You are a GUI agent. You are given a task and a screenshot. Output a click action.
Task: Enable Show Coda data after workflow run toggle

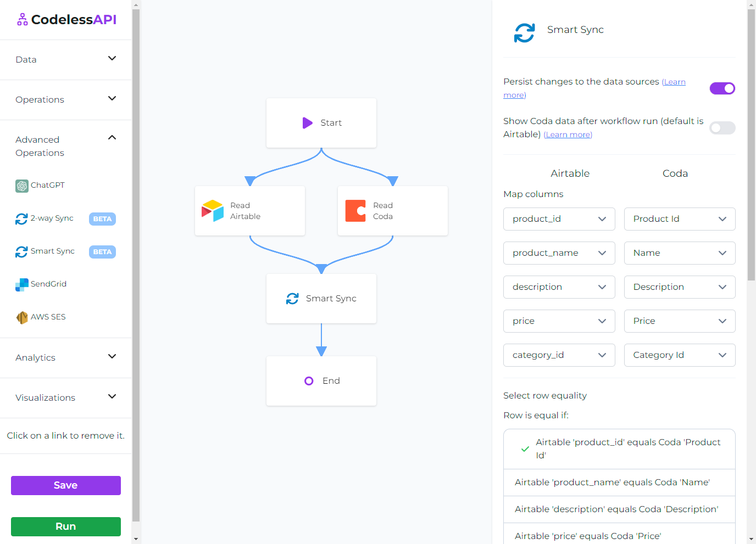[x=722, y=128]
